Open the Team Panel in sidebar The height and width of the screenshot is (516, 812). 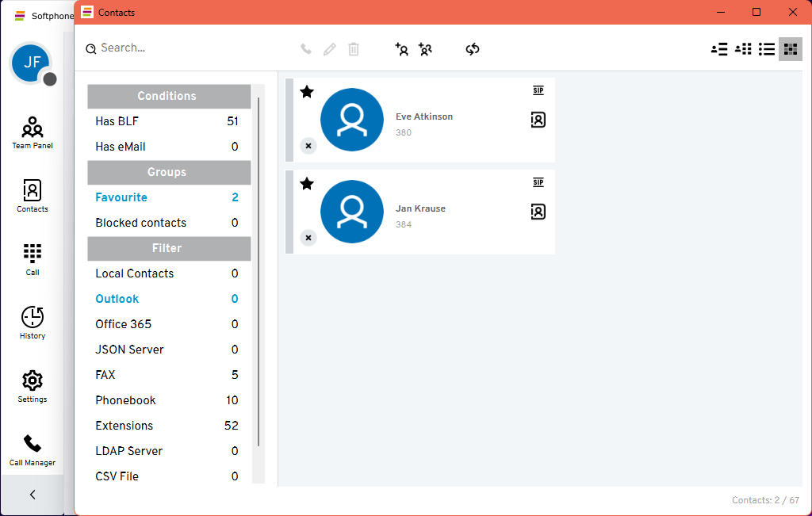click(x=33, y=132)
